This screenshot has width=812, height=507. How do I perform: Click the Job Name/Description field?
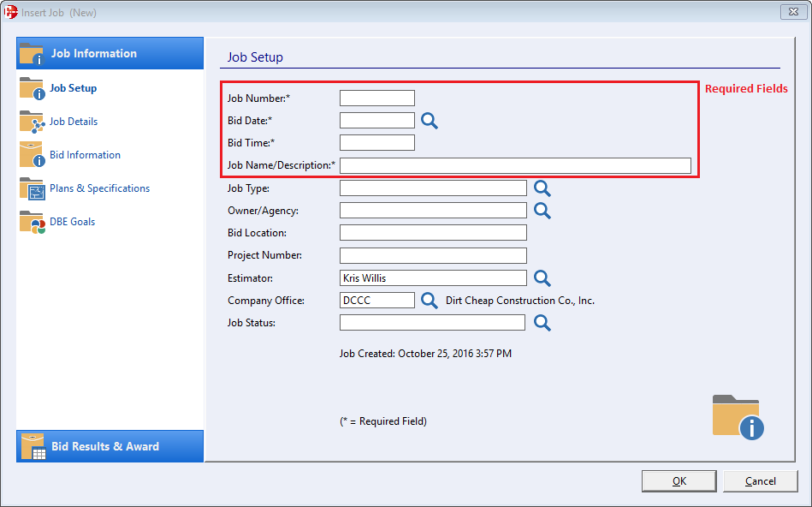[x=515, y=164]
